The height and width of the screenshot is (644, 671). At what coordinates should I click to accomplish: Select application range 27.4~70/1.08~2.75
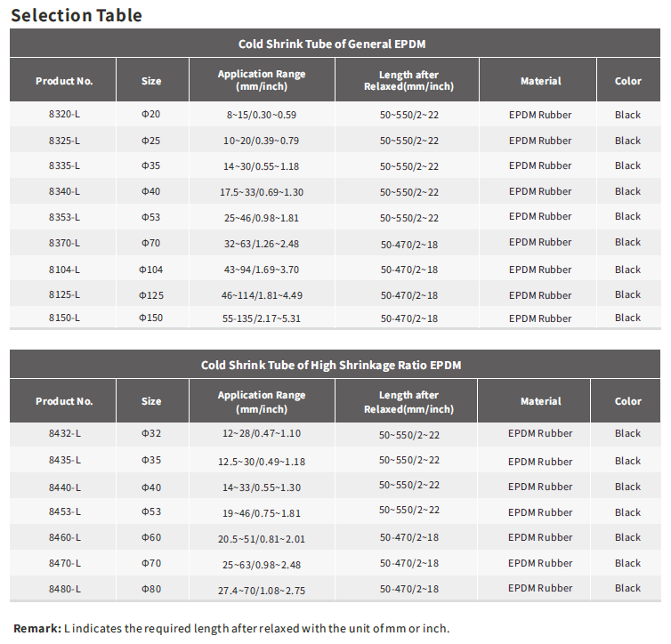[x=261, y=589]
